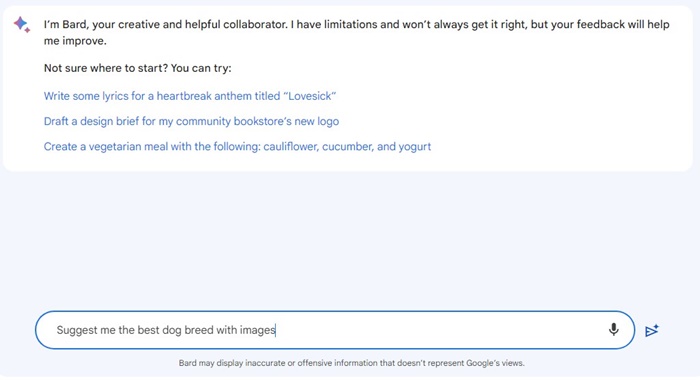
Task: Click the words "You can try:"
Action: (201, 68)
